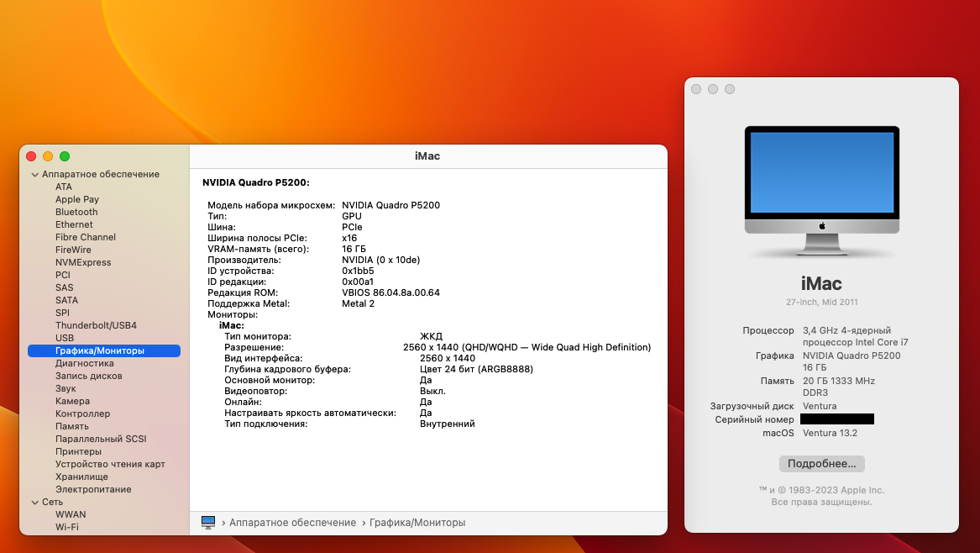This screenshot has width=980, height=553.
Task: Select Ethernet in the sidebar
Action: [x=74, y=224]
